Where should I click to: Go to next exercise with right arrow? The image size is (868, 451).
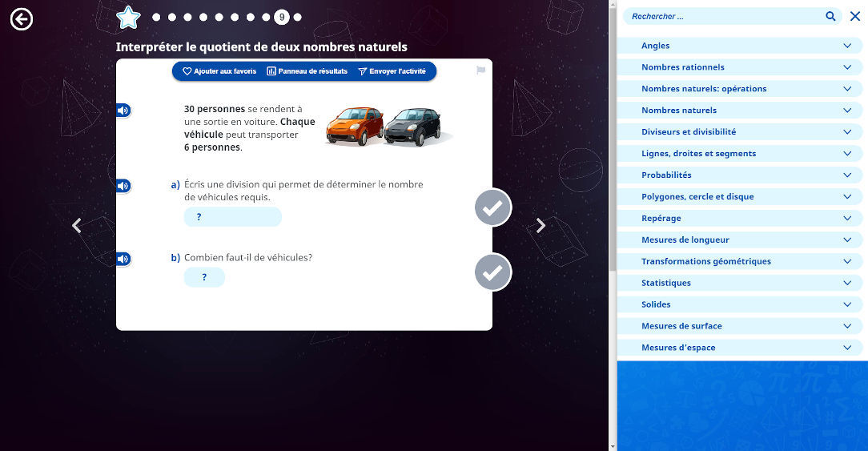pyautogui.click(x=540, y=225)
